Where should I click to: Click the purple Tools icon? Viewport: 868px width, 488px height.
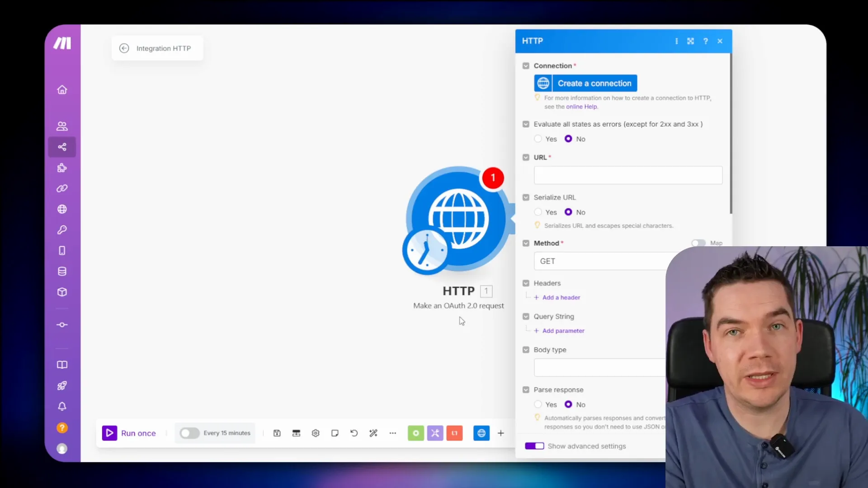(435, 433)
